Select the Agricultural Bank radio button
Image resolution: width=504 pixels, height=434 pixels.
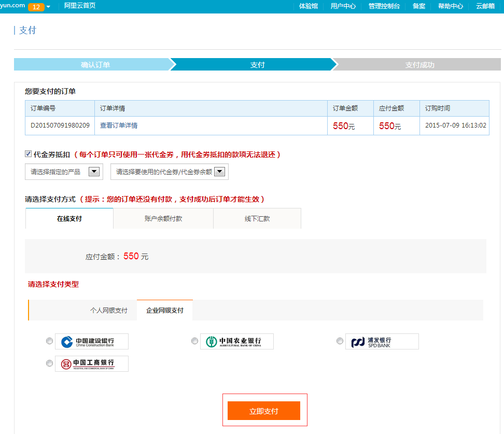194,341
